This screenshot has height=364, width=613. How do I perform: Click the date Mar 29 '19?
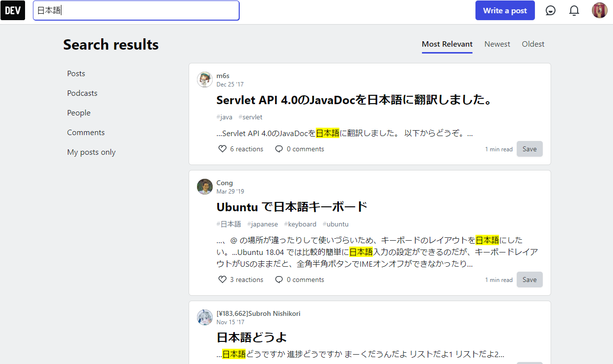pos(230,192)
